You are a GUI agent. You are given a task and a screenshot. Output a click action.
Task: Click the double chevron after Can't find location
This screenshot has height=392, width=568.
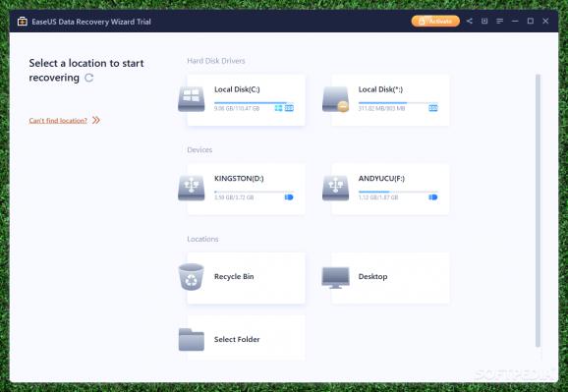pyautogui.click(x=96, y=120)
